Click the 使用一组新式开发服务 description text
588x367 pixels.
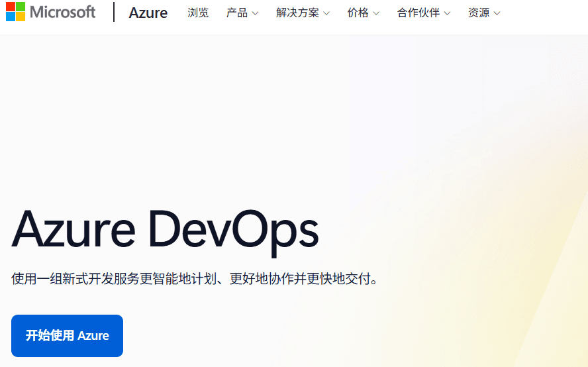(195, 279)
